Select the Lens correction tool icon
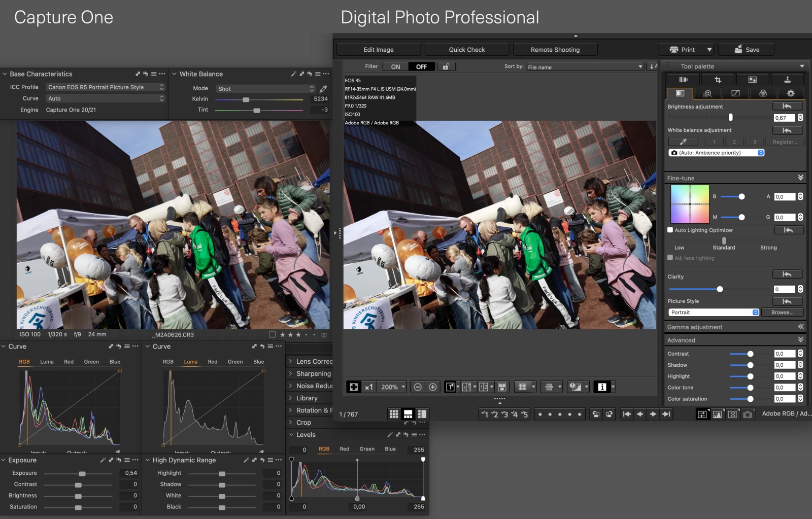Viewport: 812px width, 519px height. (684, 79)
